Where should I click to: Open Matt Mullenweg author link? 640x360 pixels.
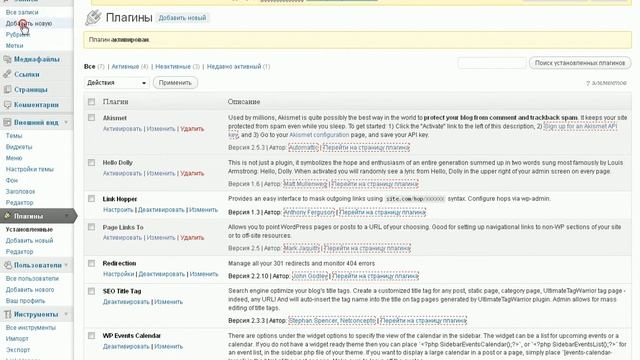click(x=305, y=184)
